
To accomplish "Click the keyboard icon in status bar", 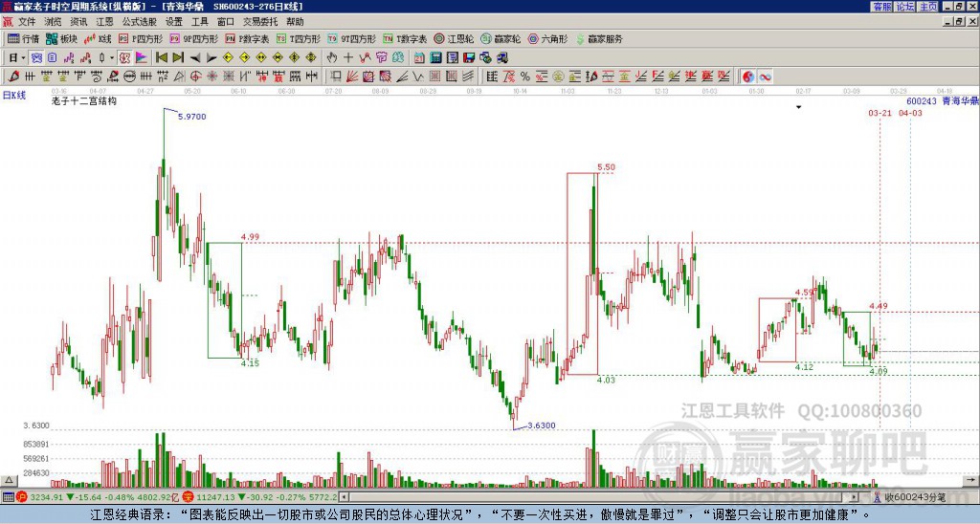I will click(x=8, y=497).
